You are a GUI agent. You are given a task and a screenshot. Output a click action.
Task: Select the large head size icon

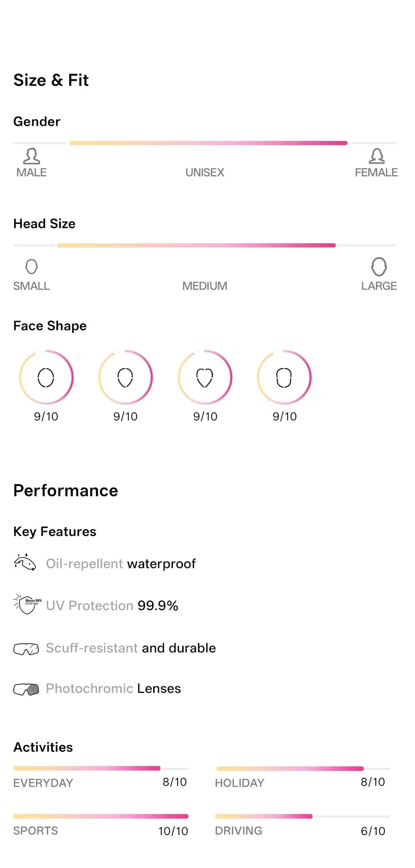click(379, 266)
